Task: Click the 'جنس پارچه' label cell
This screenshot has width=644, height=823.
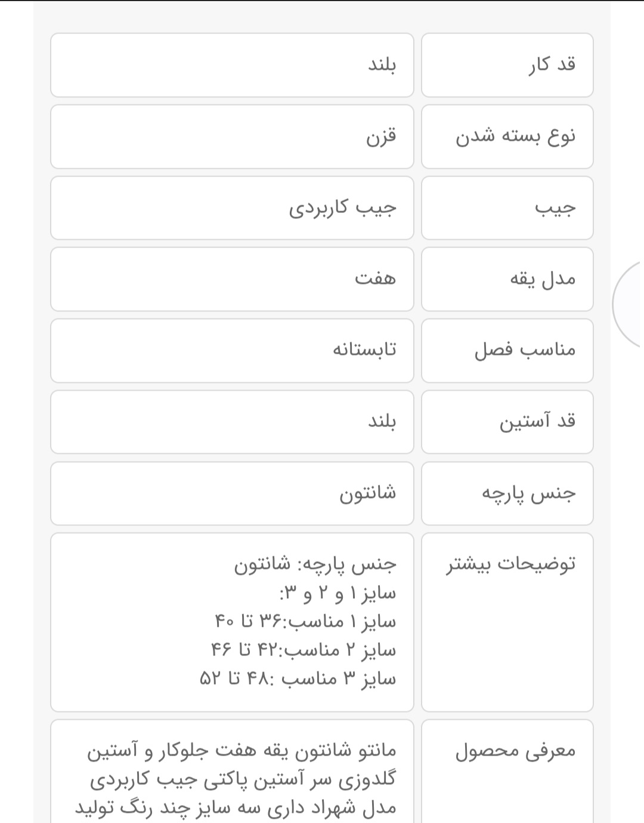Action: [x=507, y=493]
